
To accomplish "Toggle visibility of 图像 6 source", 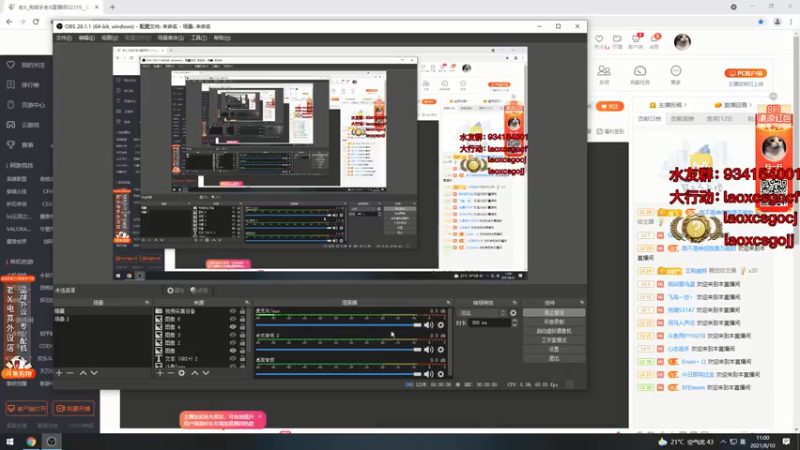I will (233, 319).
